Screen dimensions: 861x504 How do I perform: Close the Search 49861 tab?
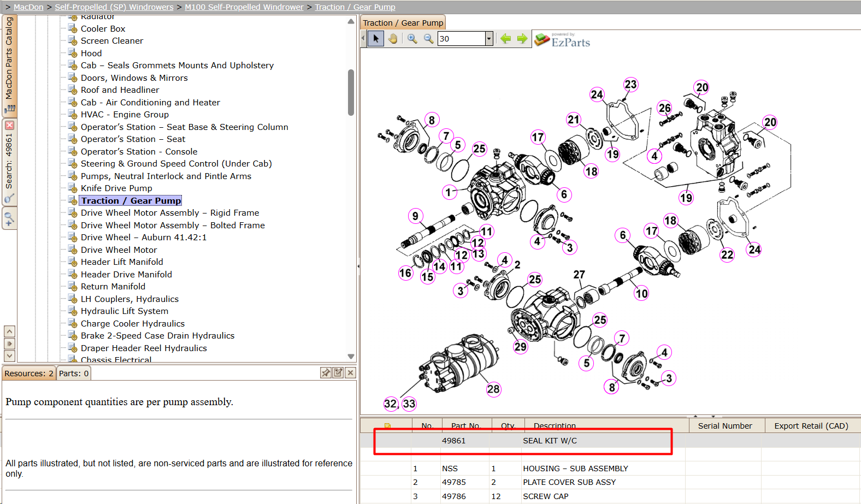click(9, 126)
